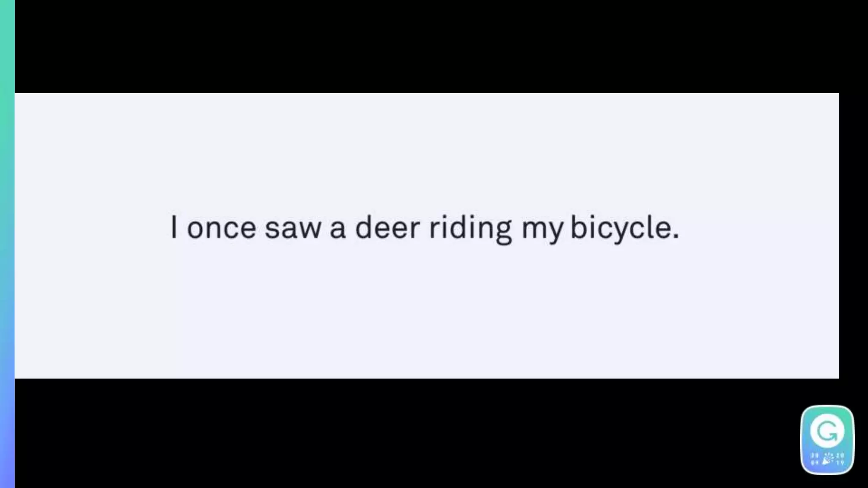Click the Grammarly G logo badge
The width and height of the screenshot is (868, 488).
click(827, 440)
